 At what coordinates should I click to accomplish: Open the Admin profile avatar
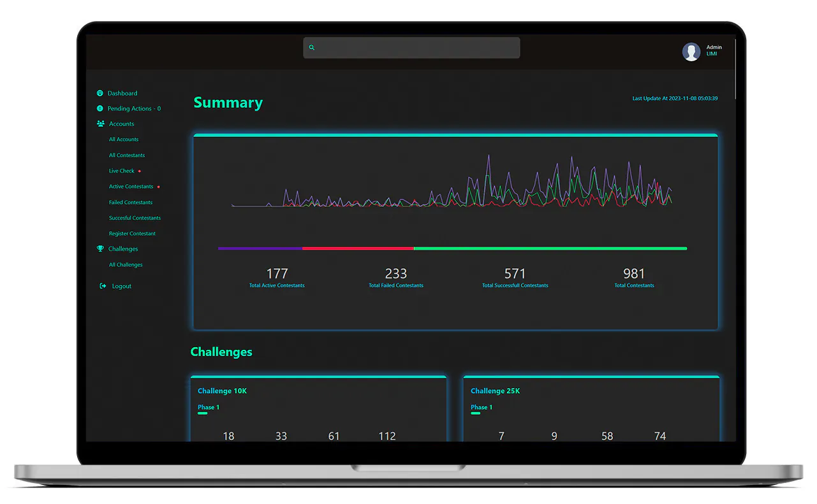pos(691,52)
